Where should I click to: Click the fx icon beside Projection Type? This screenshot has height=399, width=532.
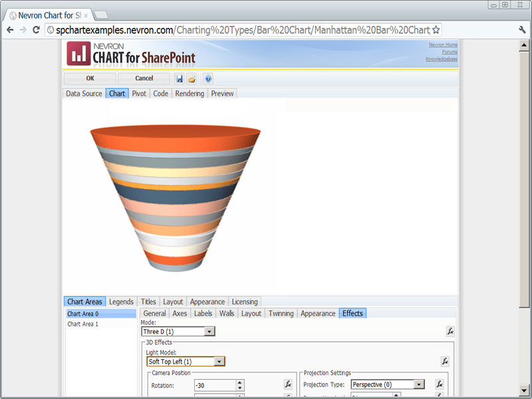point(438,384)
